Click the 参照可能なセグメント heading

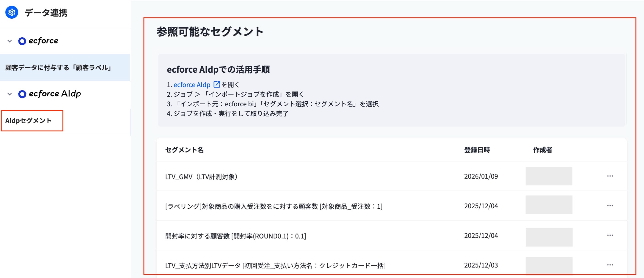point(210,32)
